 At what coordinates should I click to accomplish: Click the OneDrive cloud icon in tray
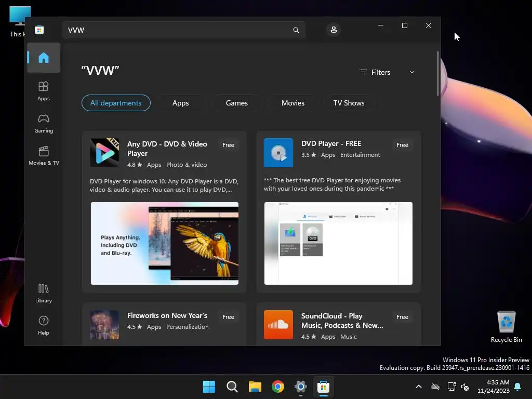435,387
